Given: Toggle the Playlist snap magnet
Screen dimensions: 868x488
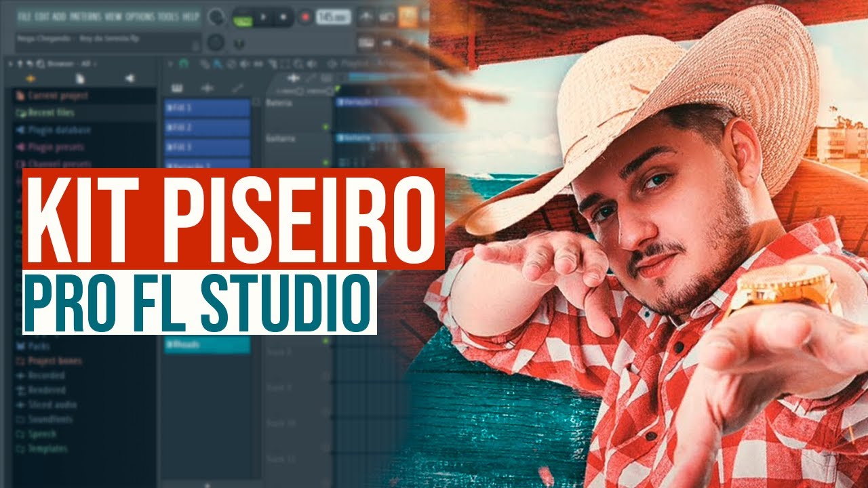Looking at the screenshot, I should point(184,64).
